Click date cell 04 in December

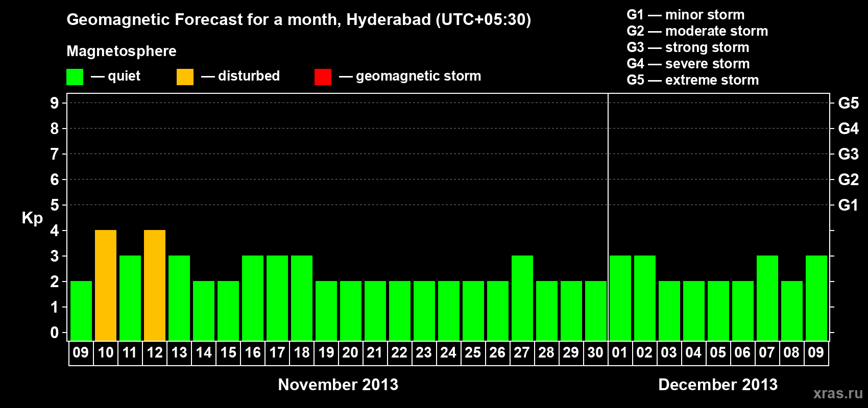693,353
